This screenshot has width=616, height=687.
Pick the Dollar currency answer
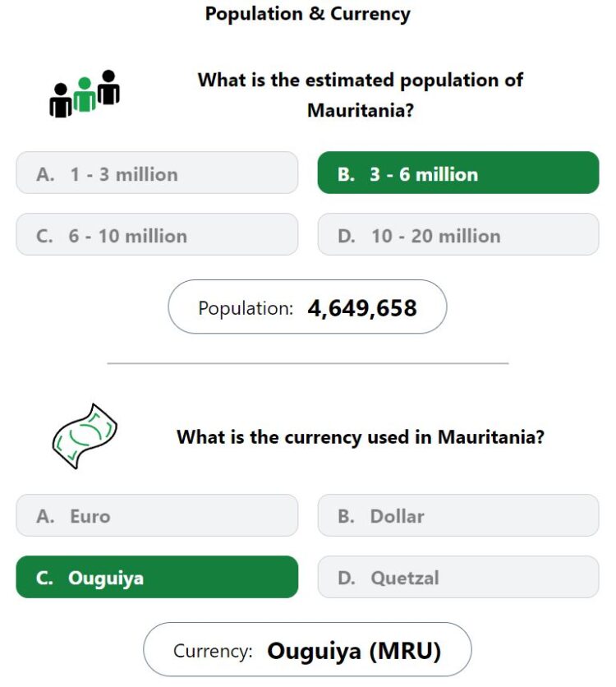[x=458, y=515]
